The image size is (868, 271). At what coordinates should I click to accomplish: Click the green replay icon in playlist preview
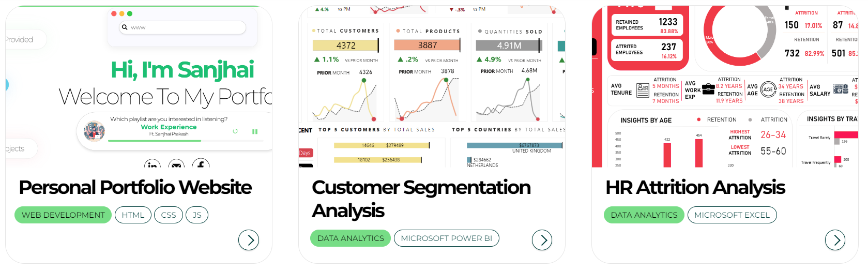pos(235,131)
